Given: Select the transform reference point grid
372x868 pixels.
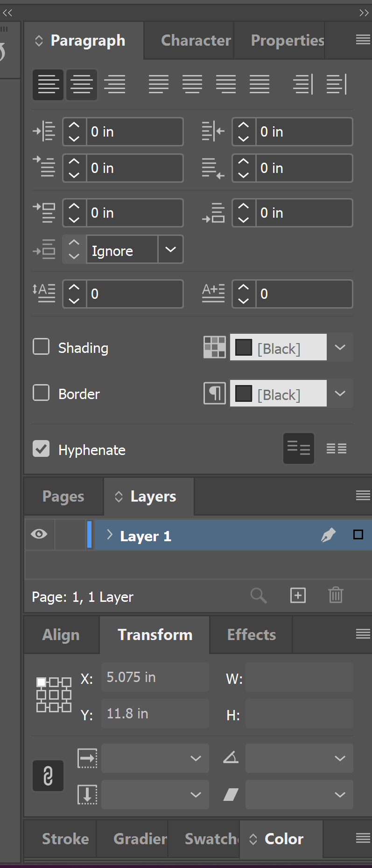Looking at the screenshot, I should click(54, 695).
